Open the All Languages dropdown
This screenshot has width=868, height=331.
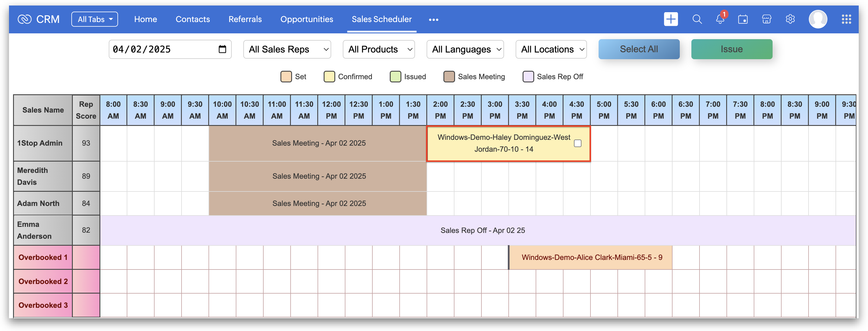point(465,49)
